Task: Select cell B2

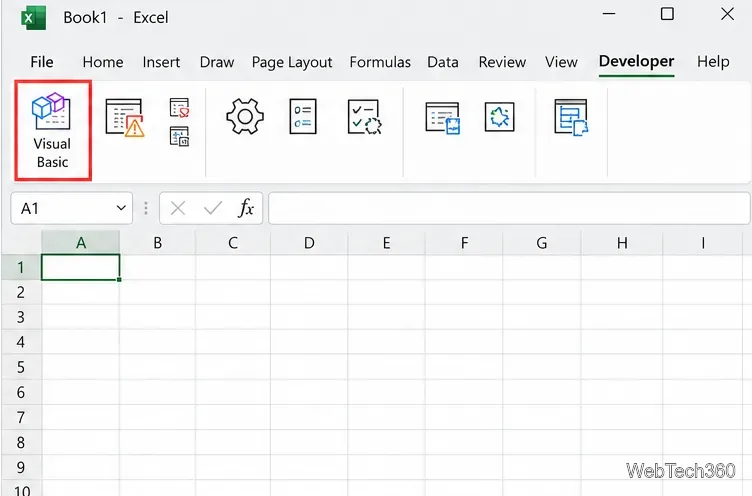Action: pos(157,292)
